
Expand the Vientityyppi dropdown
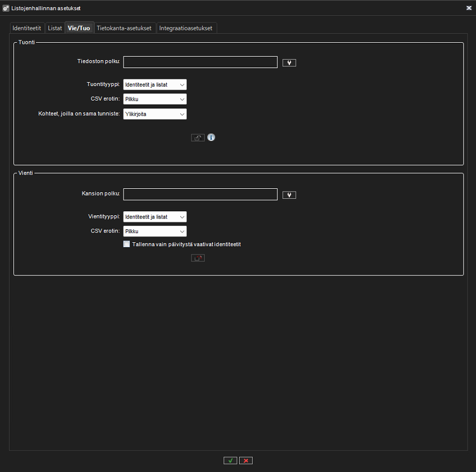(x=155, y=217)
